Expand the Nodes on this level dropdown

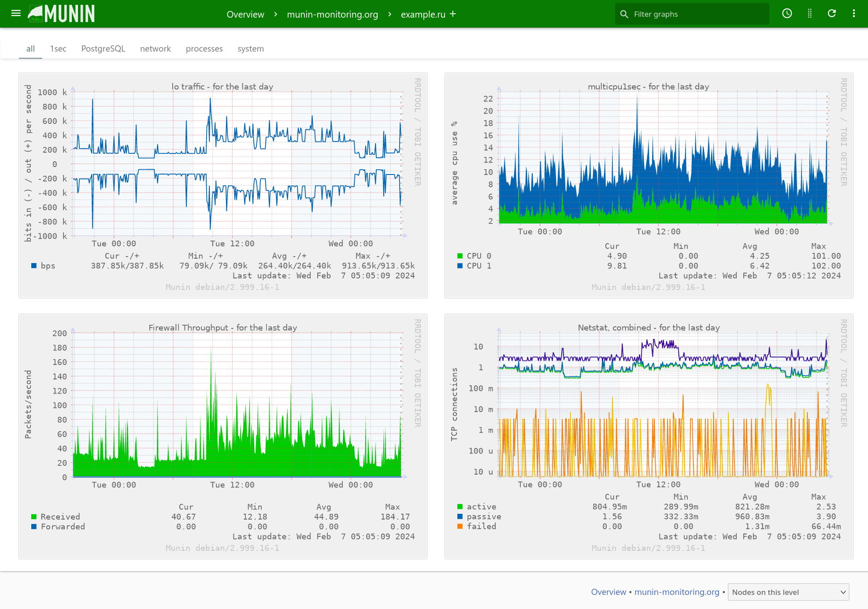(x=788, y=592)
